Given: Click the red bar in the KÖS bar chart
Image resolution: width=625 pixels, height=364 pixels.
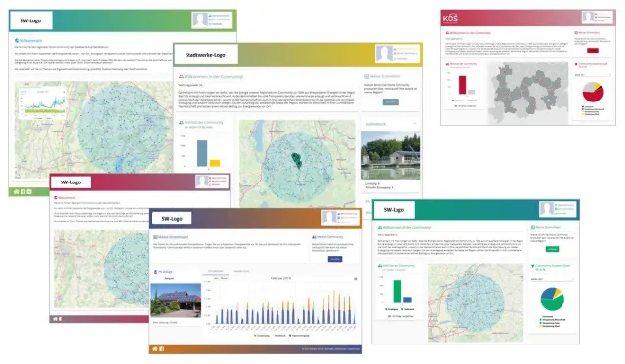Looking at the screenshot, I should (x=462, y=85).
